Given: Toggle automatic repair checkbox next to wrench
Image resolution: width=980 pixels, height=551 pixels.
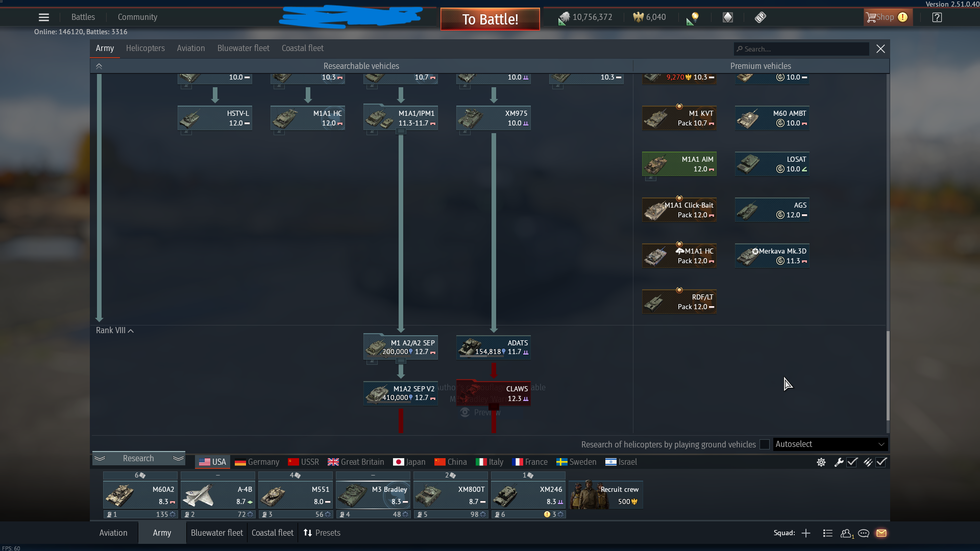Looking at the screenshot, I should (852, 462).
